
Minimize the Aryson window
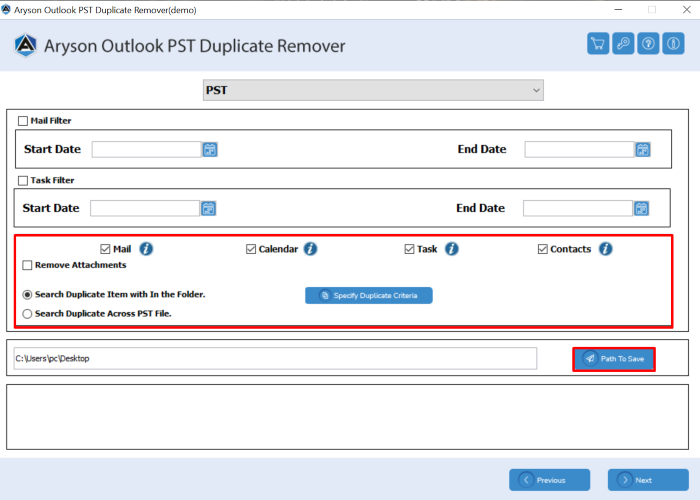point(618,9)
